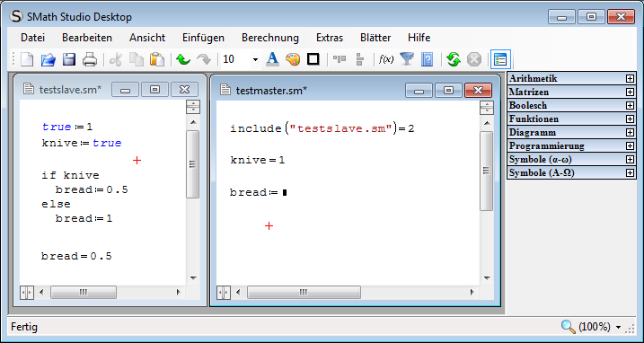This screenshot has width=644, height=343.
Task: Click the bread placeholder in testmaster sheet
Action: pyautogui.click(x=285, y=192)
